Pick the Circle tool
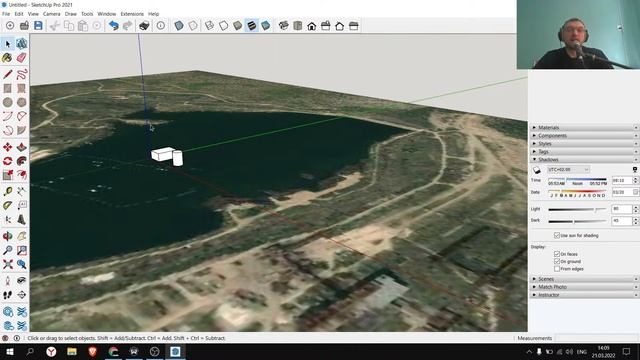Image resolution: width=640 pixels, height=360 pixels. coord(8,102)
